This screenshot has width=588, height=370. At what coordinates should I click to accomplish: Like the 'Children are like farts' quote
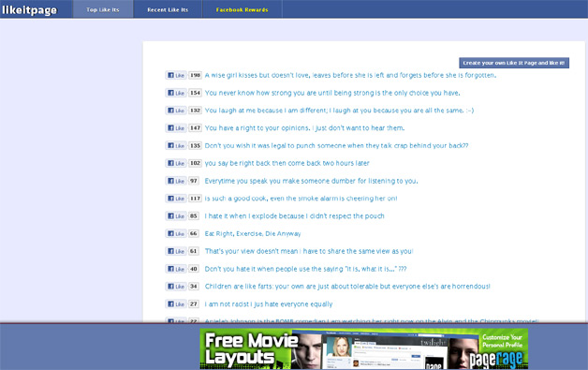(176, 287)
